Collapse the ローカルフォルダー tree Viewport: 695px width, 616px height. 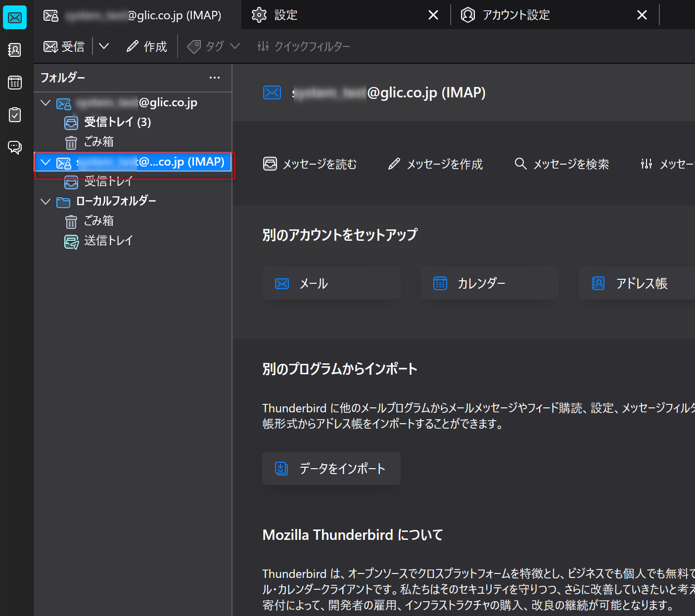click(x=46, y=201)
